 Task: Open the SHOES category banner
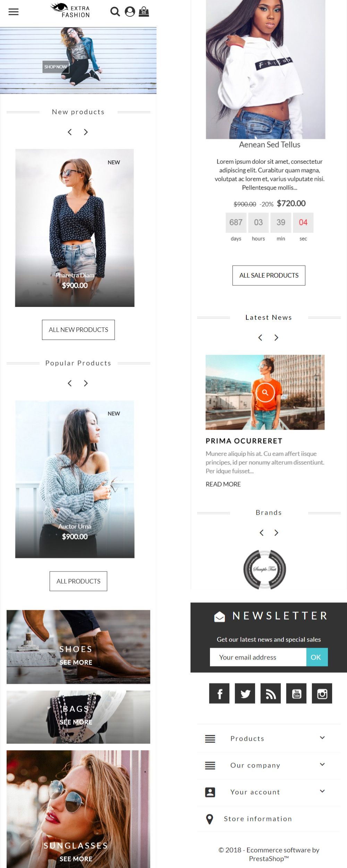pos(78,647)
